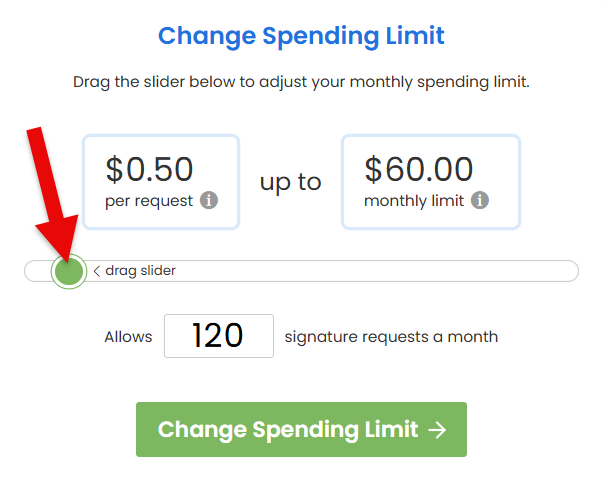Click the "drag slider" hint label
The width and height of the screenshot is (604, 480).
point(140,271)
